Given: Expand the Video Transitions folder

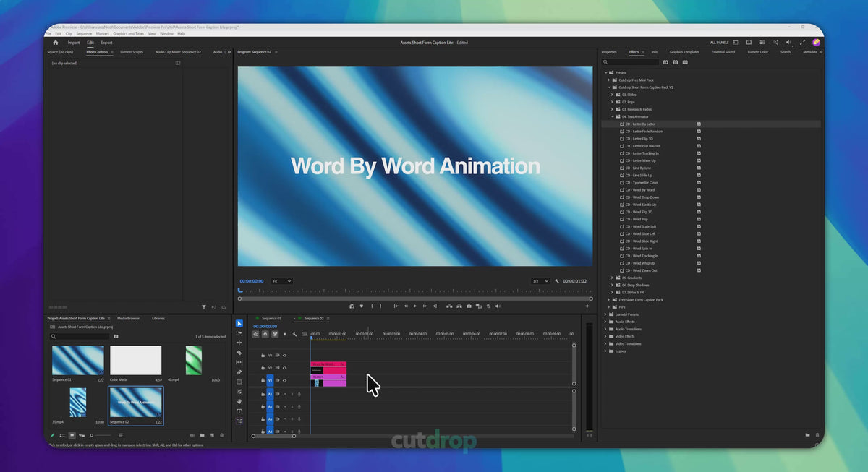Looking at the screenshot, I should [x=605, y=343].
